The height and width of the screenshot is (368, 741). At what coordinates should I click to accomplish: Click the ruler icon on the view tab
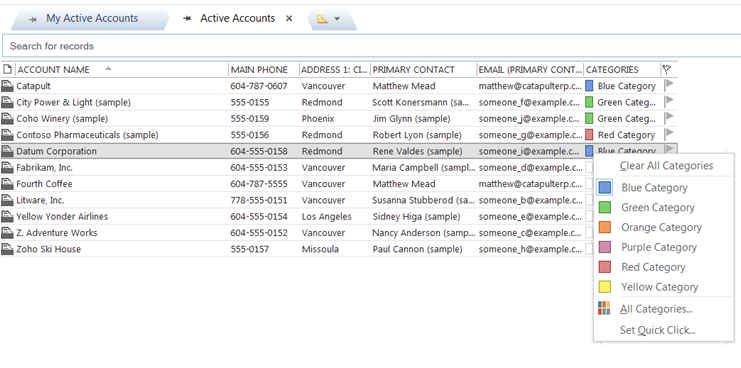click(x=322, y=19)
